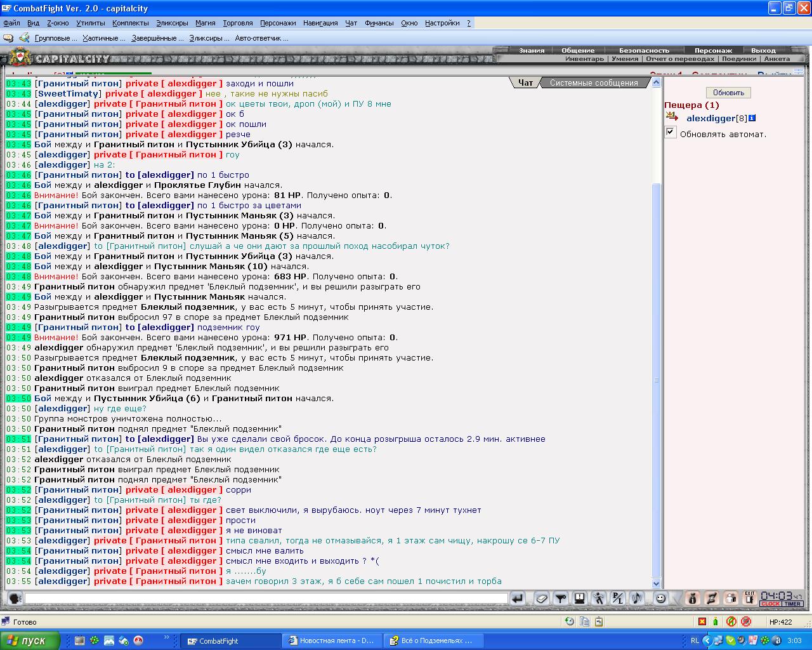812x650 pixels.
Task: Click the fist icon in the toolbar
Action: pyautogui.click(x=8, y=38)
